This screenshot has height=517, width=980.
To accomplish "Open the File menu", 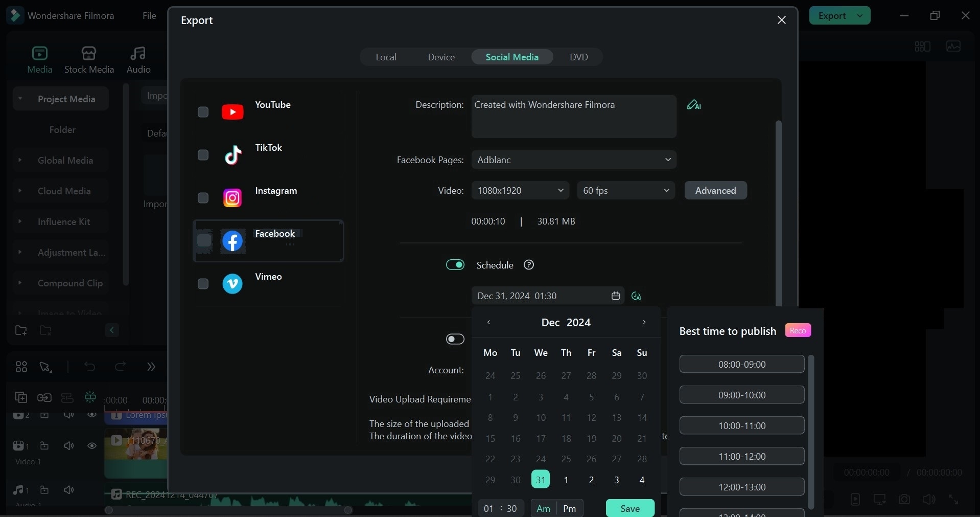I will pyautogui.click(x=149, y=16).
